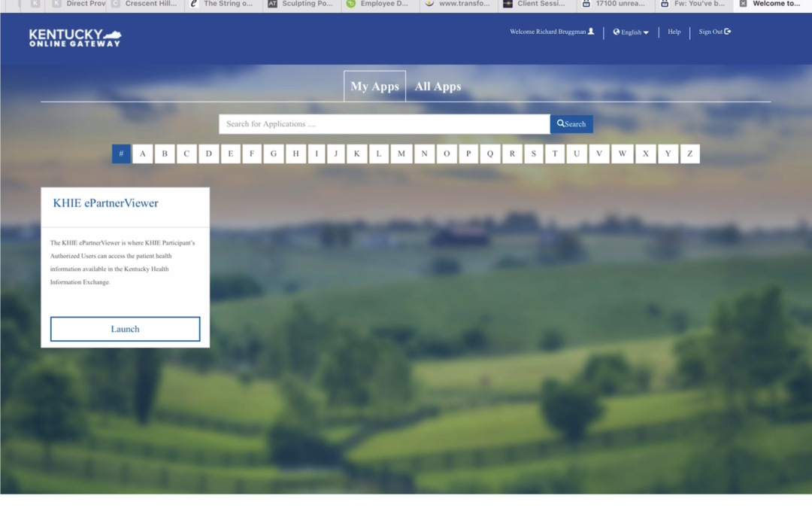Filter apps by letter O
The image size is (812, 508).
pos(447,154)
